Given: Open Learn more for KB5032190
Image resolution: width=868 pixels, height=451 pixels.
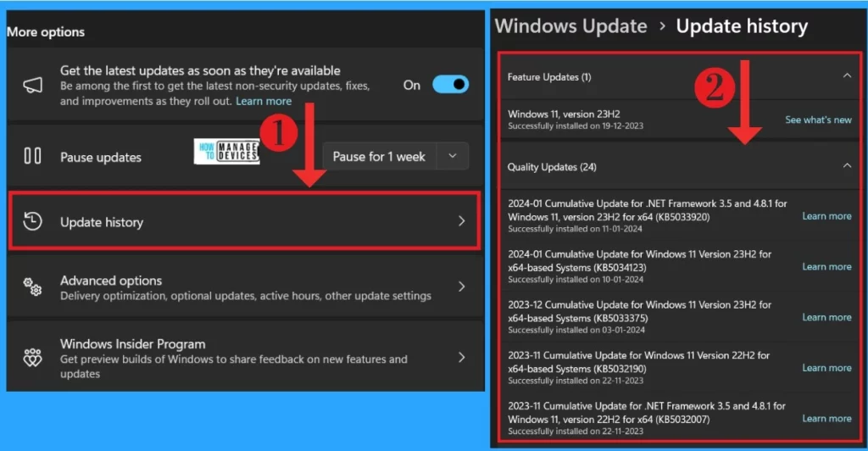Looking at the screenshot, I should (x=827, y=368).
